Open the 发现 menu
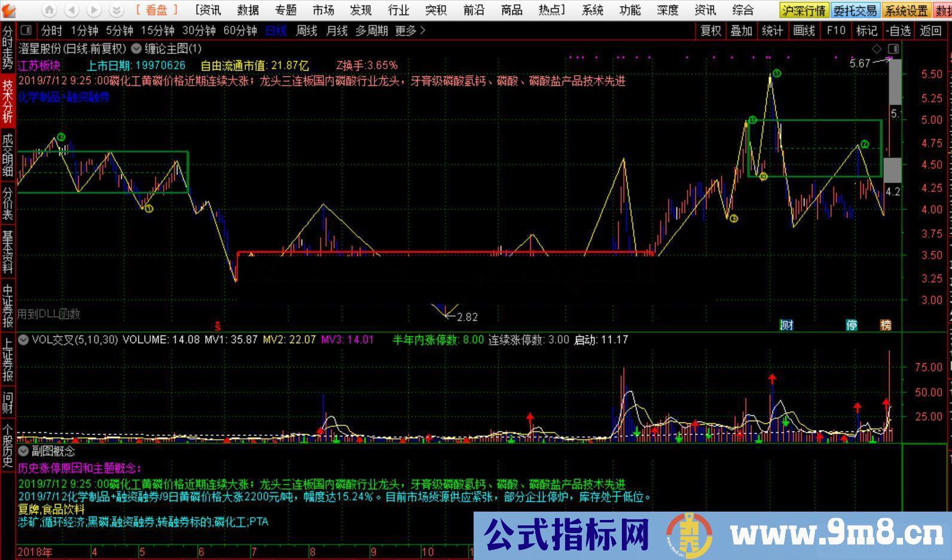 point(361,10)
